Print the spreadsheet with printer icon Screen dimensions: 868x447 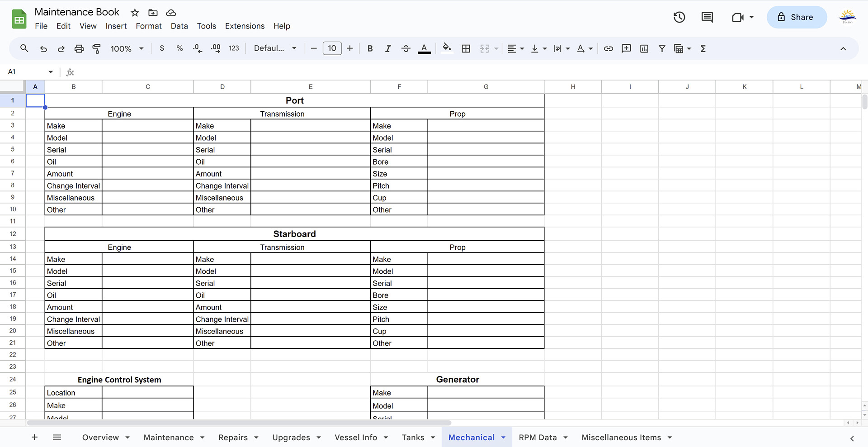[79, 48]
